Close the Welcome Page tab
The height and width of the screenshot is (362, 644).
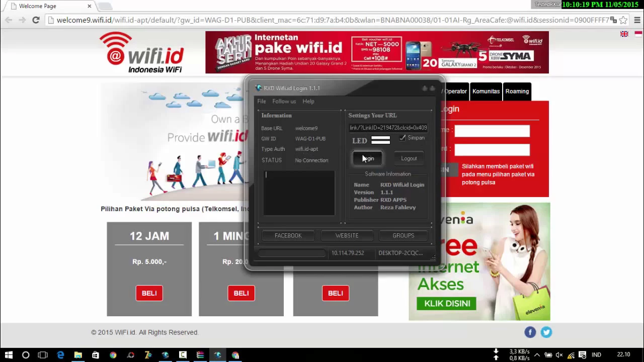[x=89, y=6]
